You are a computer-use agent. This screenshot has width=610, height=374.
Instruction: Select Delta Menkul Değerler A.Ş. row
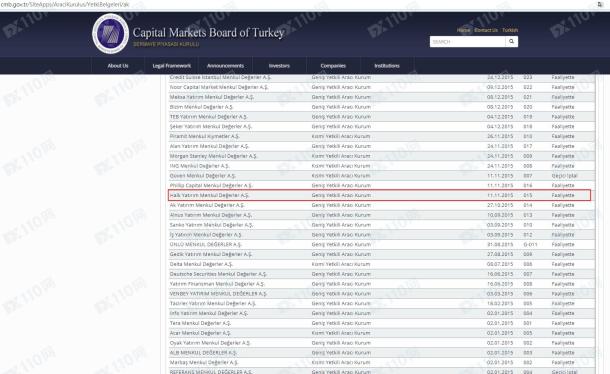382,264
